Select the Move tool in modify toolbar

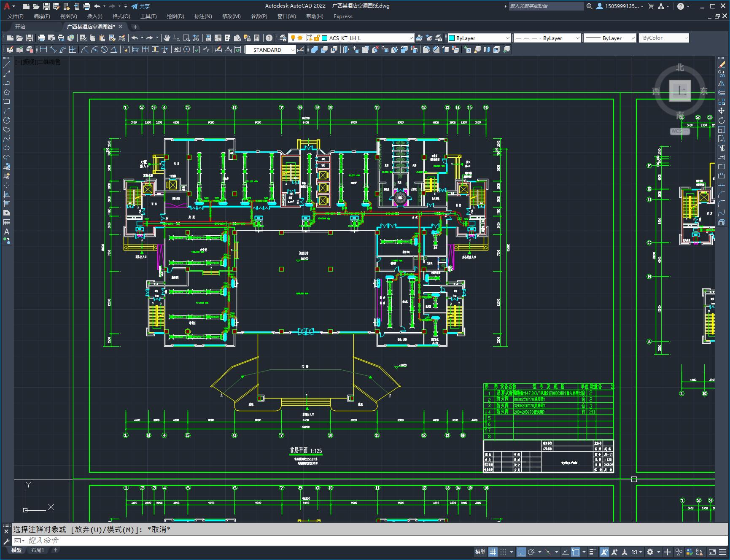(x=722, y=111)
